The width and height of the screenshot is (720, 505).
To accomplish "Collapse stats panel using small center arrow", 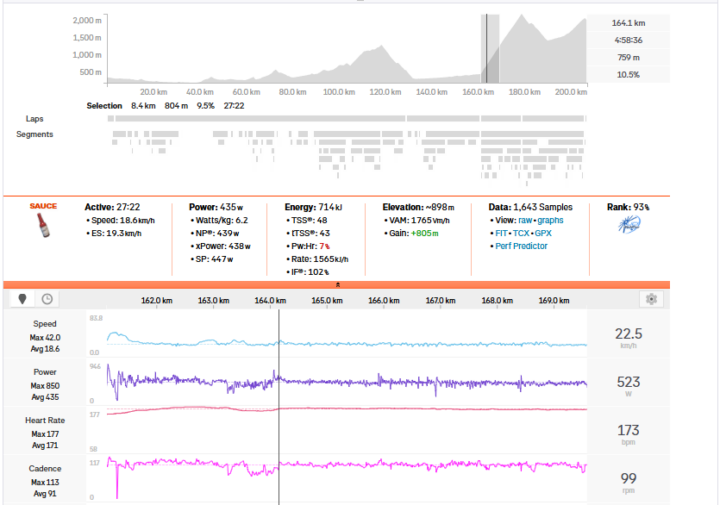I will (x=336, y=285).
